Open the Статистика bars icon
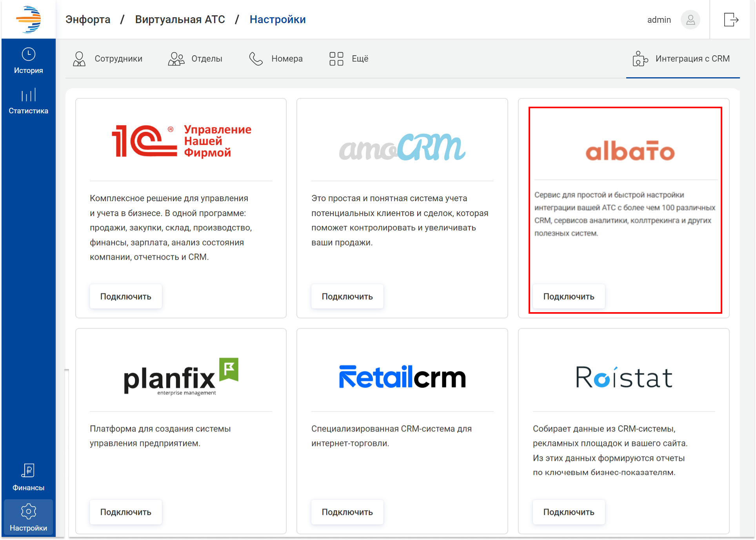 click(28, 95)
